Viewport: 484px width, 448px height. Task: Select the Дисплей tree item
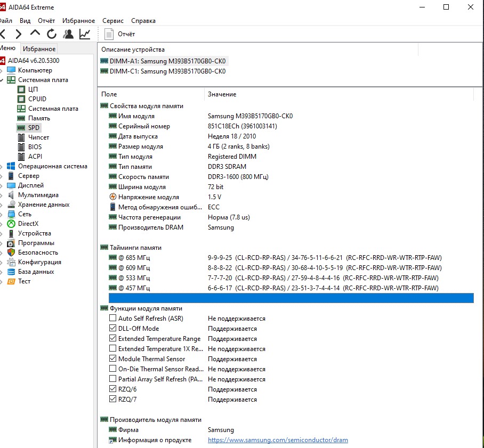[x=31, y=185]
